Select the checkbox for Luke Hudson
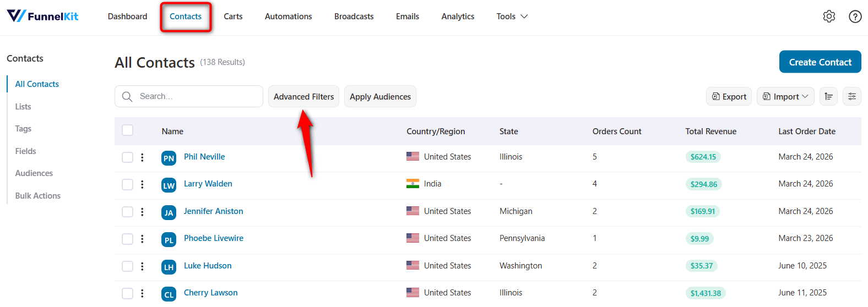868x307 pixels. tap(127, 266)
